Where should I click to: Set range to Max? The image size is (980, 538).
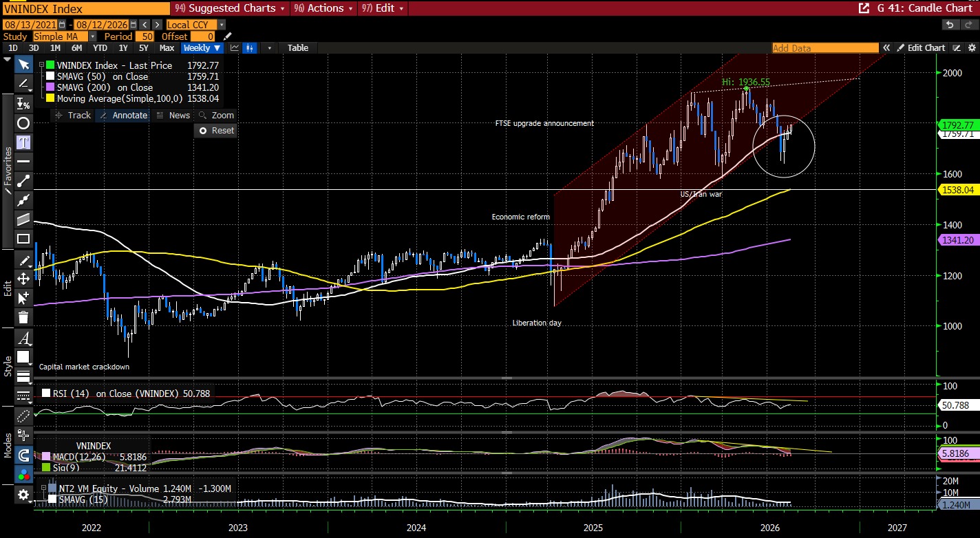point(167,48)
